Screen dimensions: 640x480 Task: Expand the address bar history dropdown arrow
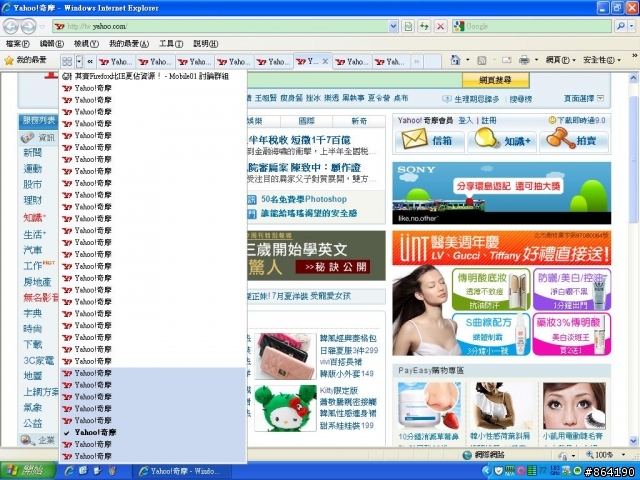pos(393,27)
